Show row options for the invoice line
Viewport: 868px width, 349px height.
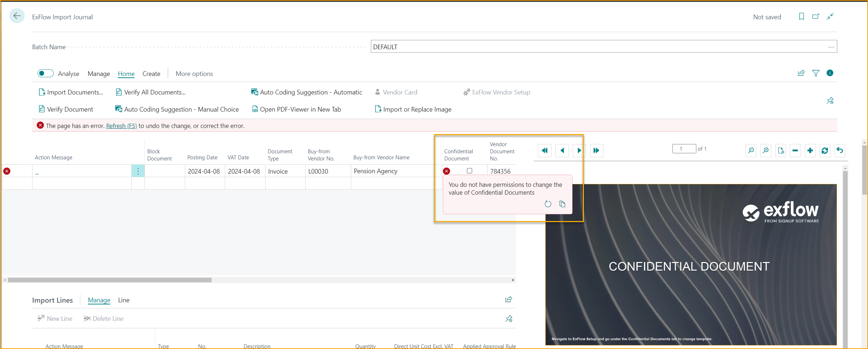pyautogui.click(x=138, y=171)
